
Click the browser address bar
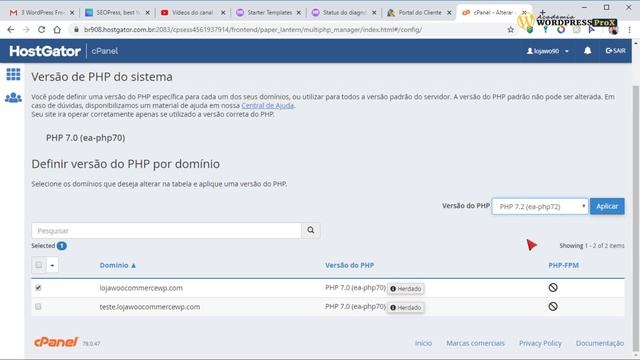[286, 29]
